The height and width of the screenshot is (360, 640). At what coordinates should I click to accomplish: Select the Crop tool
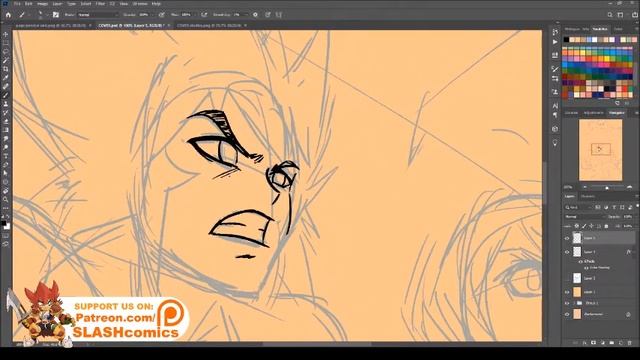pyautogui.click(x=5, y=69)
